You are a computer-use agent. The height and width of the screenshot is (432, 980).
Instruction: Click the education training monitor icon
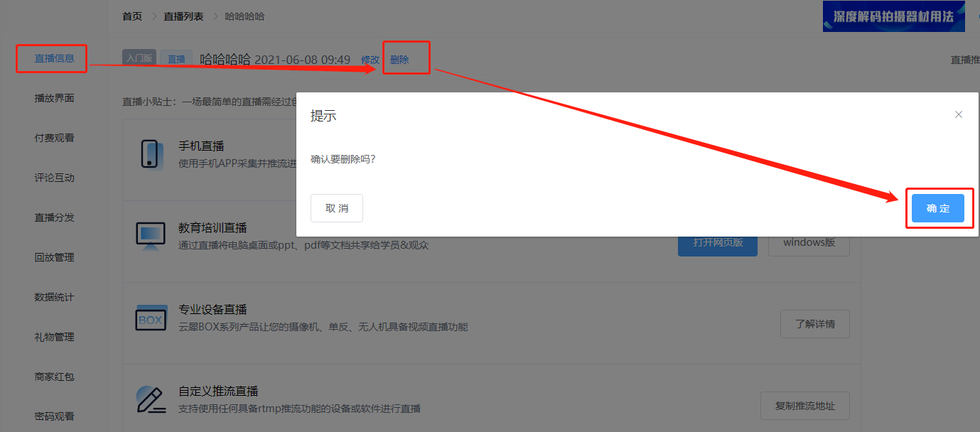coord(150,237)
